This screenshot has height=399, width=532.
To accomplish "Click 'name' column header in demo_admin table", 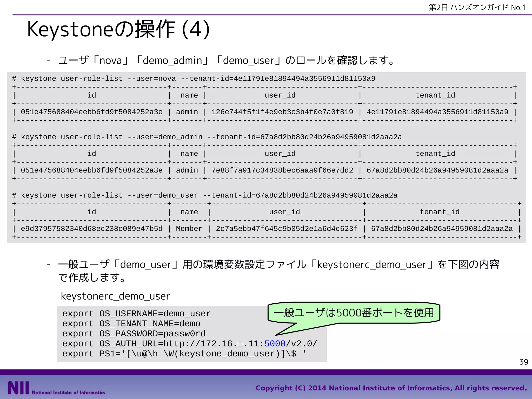I will click(x=189, y=154).
